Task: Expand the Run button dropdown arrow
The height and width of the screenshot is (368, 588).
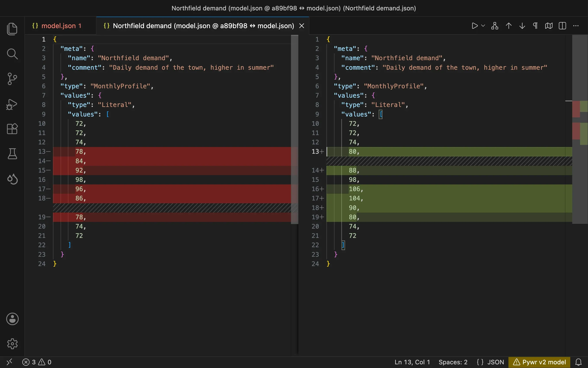Action: [483, 26]
